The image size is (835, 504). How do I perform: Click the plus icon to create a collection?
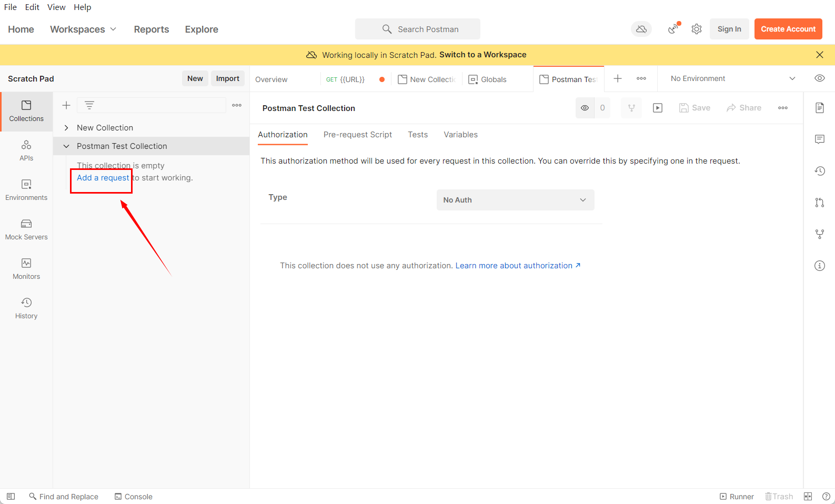click(x=66, y=105)
